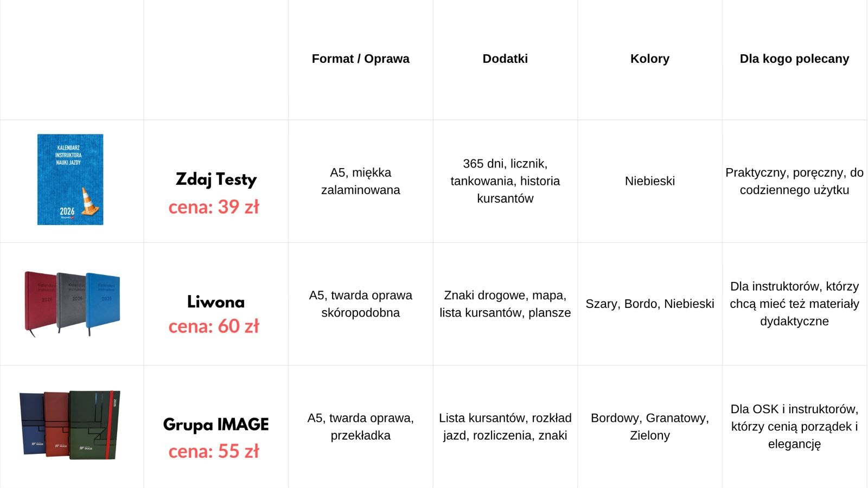Image resolution: width=868 pixels, height=488 pixels.
Task: Click the blue Zdaj Testy calendar image
Action: tap(70, 179)
